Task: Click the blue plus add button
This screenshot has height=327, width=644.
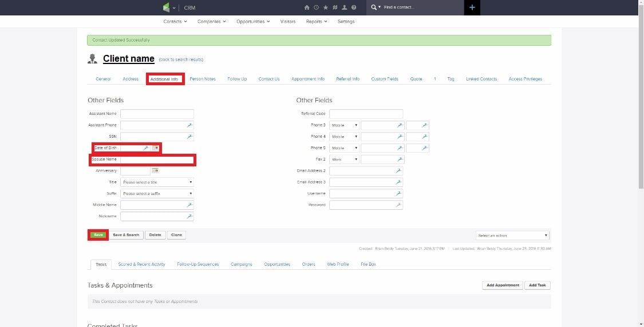Action: (472, 7)
